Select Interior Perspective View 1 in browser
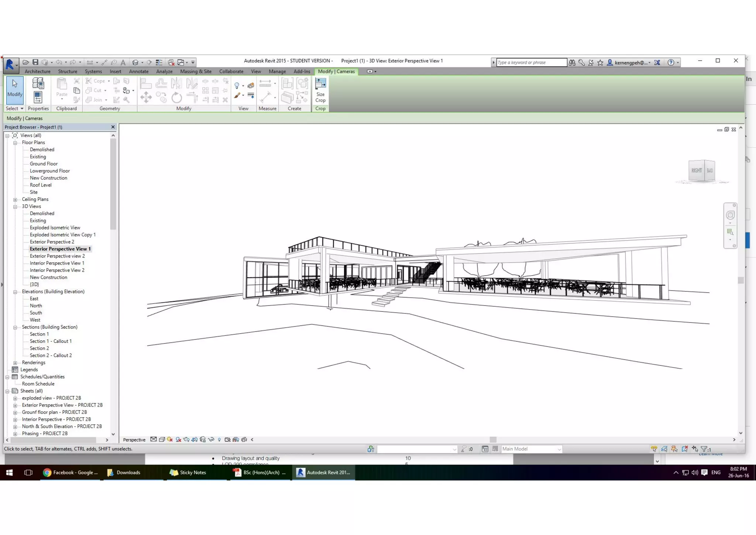The width and height of the screenshot is (756, 535). click(57, 263)
